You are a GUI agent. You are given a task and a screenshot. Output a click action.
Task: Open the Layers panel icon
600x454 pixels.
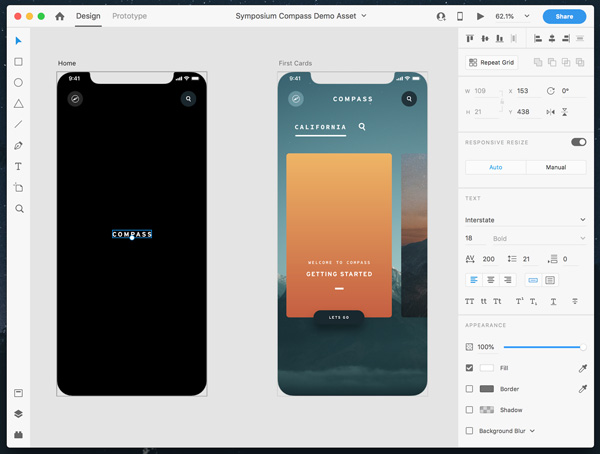pos(18,414)
